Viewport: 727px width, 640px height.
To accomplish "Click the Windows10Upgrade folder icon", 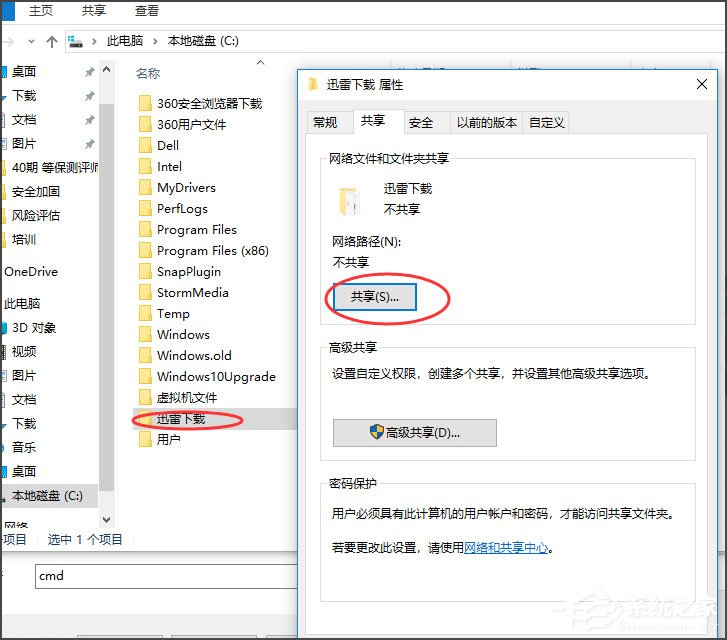I will [145, 376].
